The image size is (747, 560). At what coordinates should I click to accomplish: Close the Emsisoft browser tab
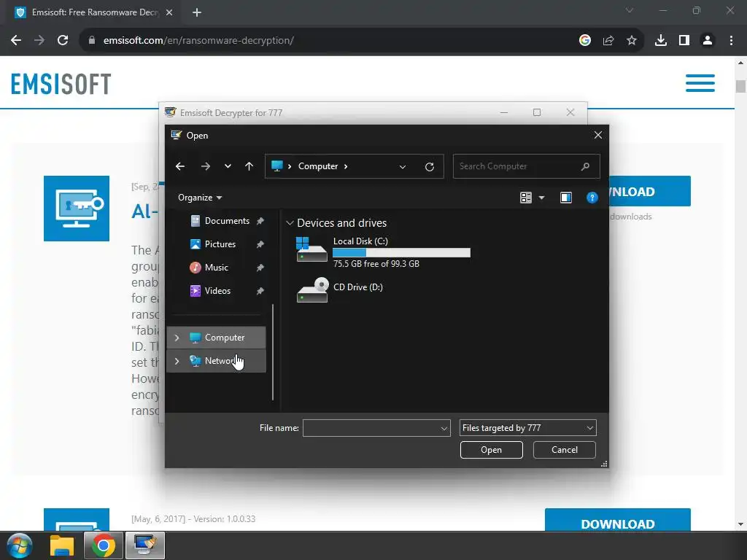tap(169, 12)
